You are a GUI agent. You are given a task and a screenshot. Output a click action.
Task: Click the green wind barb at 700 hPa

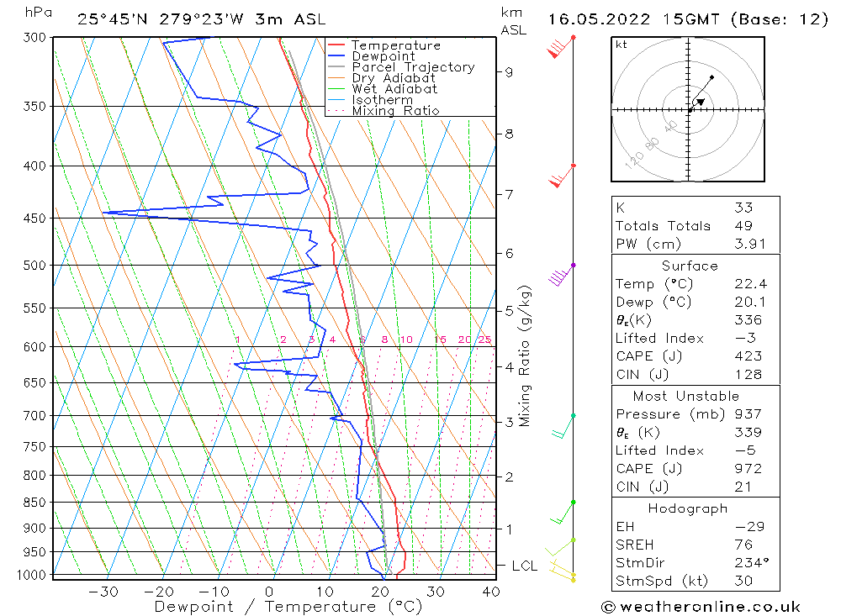pyautogui.click(x=563, y=426)
